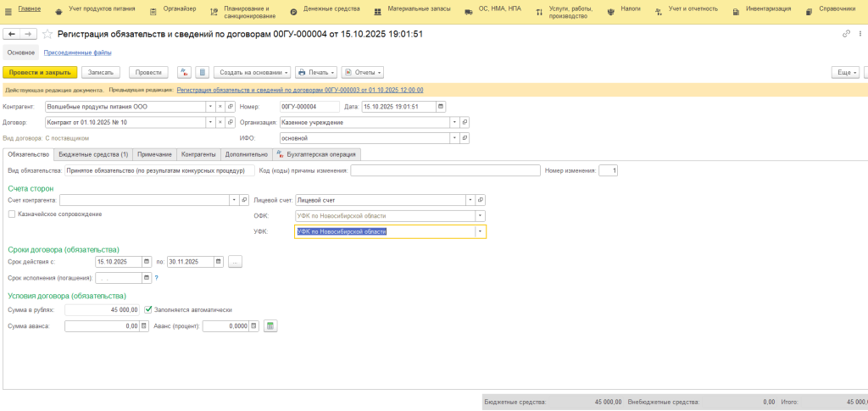Click the green table icon beside Аванс (процент)

click(x=270, y=325)
